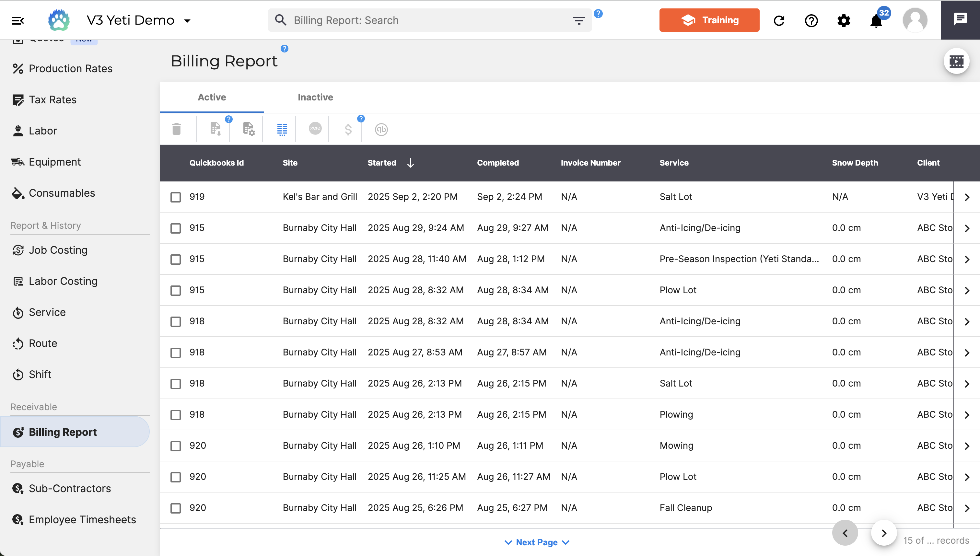The image size is (980, 556).
Task: Click the QuickBooks export icon
Action: [x=381, y=130]
